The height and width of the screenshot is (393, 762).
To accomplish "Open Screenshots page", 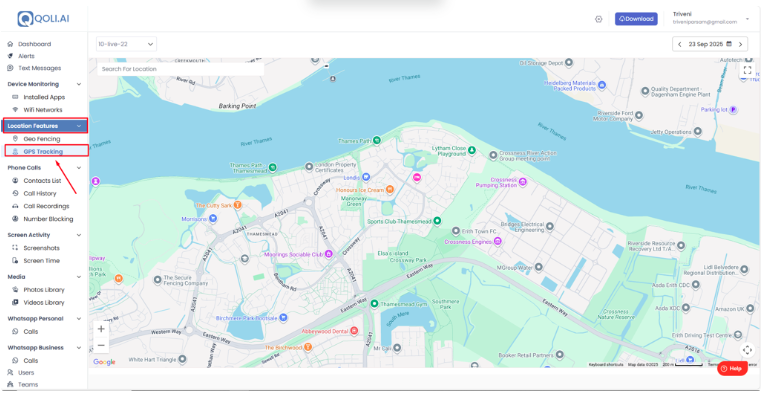I will pyautogui.click(x=41, y=248).
